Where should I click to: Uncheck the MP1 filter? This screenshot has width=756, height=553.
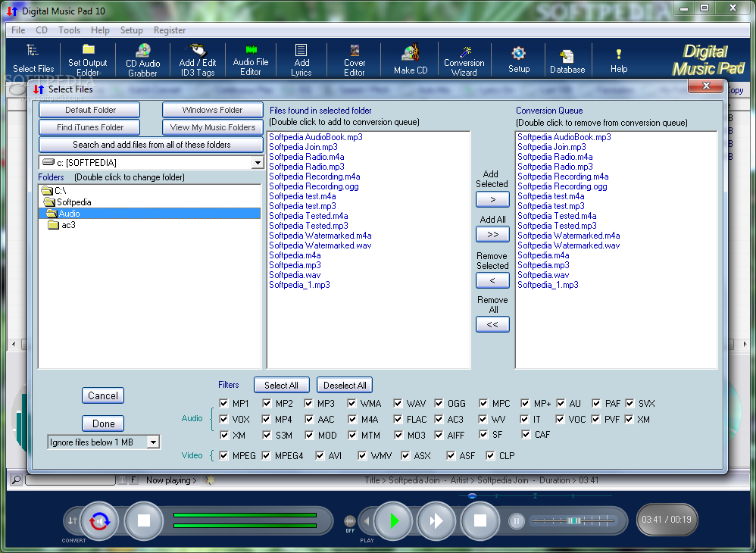click(223, 403)
